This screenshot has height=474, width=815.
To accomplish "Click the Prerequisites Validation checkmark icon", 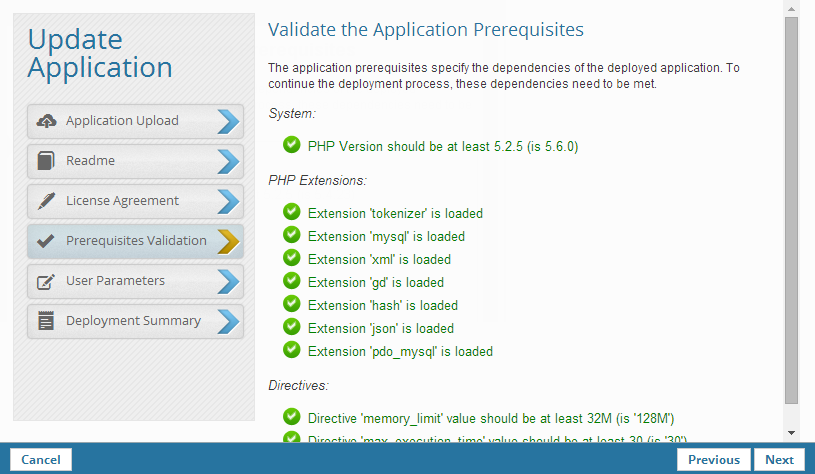I will [46, 241].
